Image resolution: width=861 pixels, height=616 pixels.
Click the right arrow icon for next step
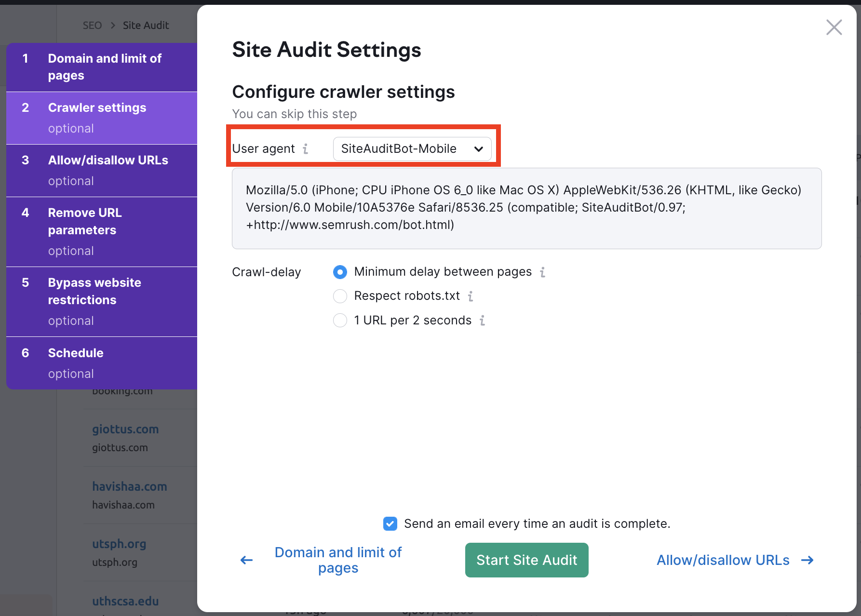[x=807, y=560]
